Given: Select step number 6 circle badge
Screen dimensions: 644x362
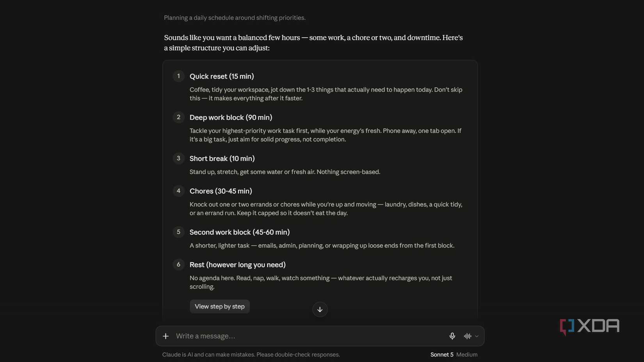Looking at the screenshot, I should 178,264.
